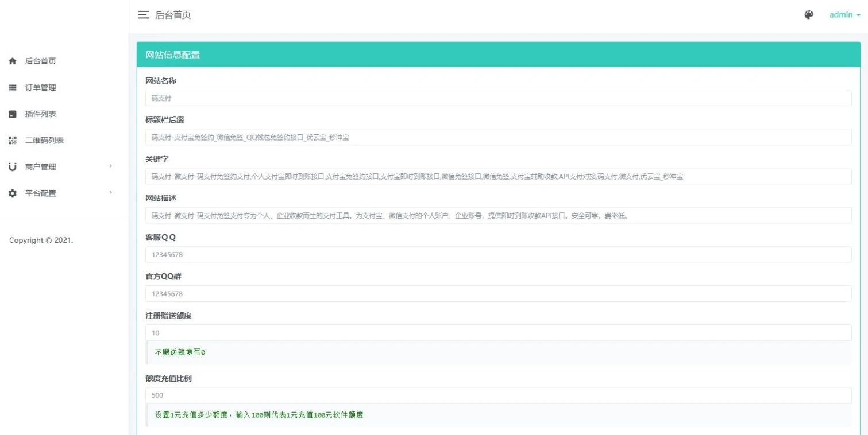The image size is (868, 435).
Task: Click the 网站描述 field label
Action: pyautogui.click(x=161, y=198)
